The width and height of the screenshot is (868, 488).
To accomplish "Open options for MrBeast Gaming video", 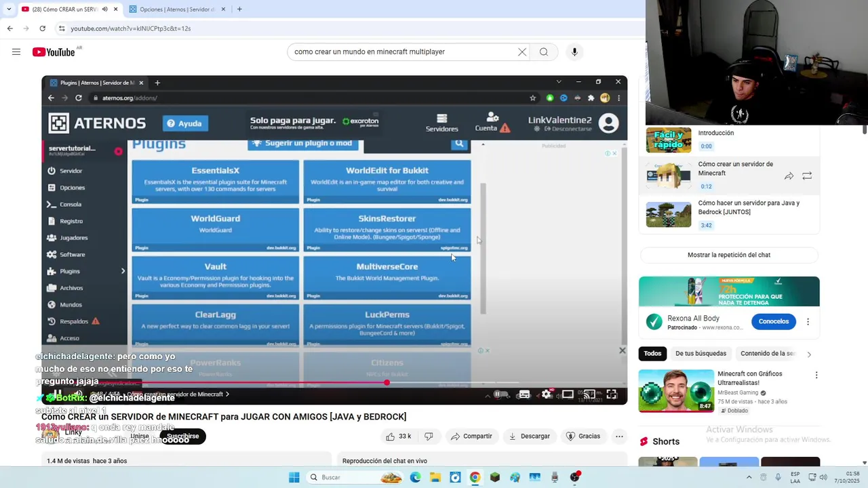I will tap(816, 375).
